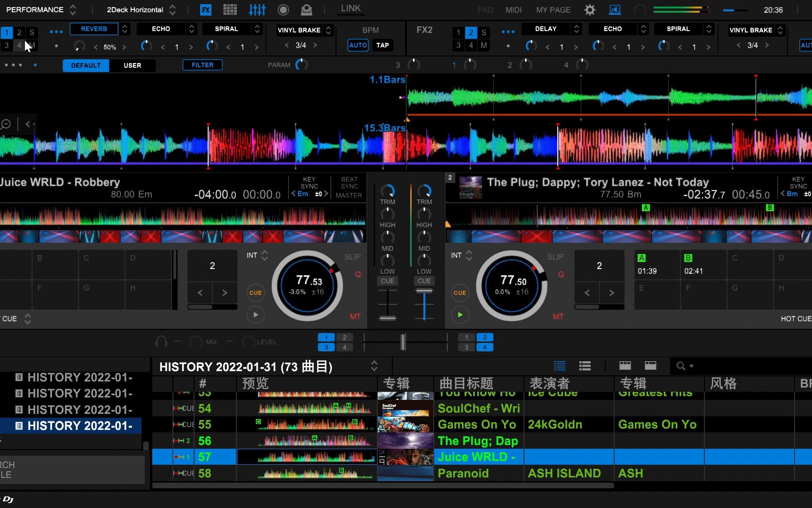
Task: Click PAD menu item
Action: tap(485, 10)
